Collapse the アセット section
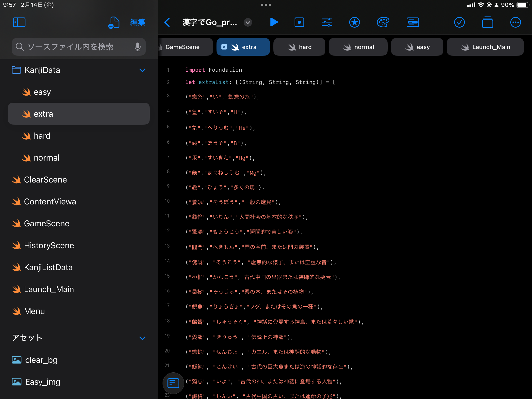Screen dimensions: 532x399 142,338
